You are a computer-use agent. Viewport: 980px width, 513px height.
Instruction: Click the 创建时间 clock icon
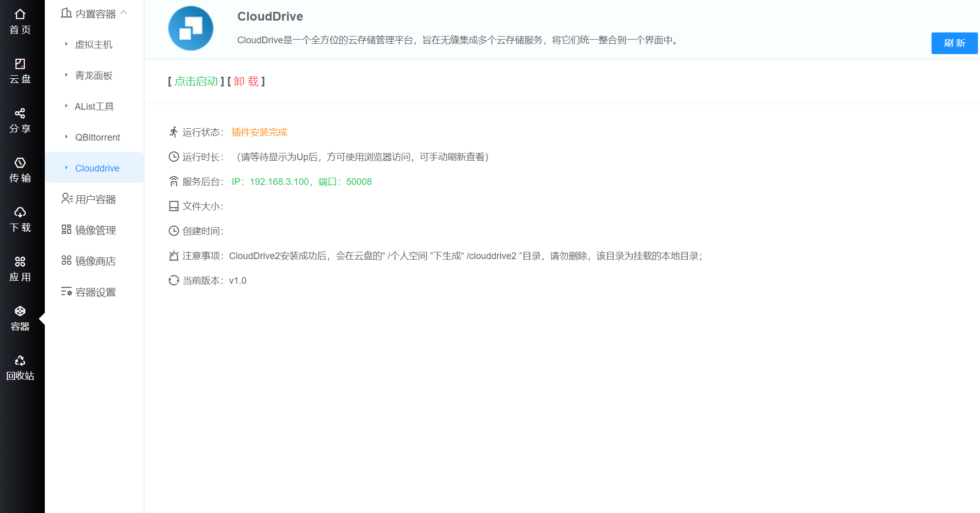tap(174, 231)
